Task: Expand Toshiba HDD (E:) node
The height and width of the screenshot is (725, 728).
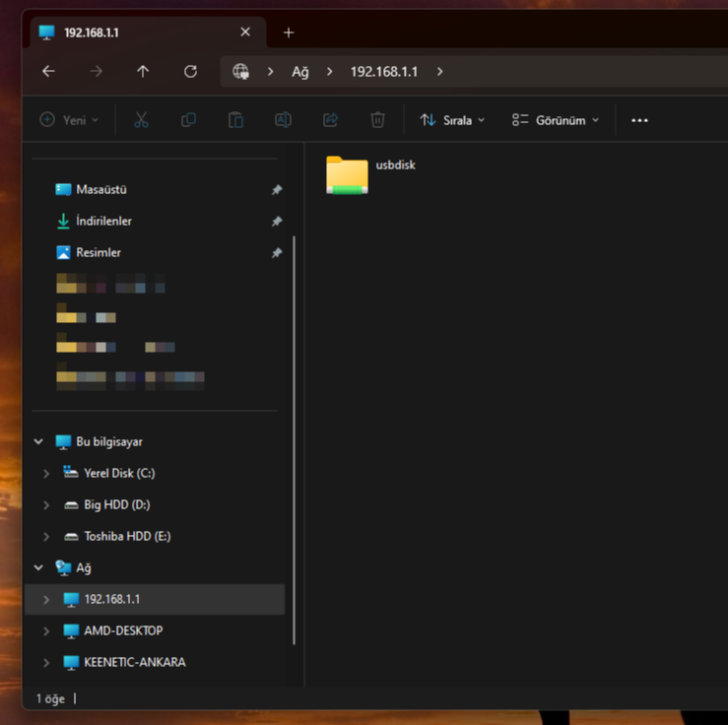Action: (x=46, y=537)
